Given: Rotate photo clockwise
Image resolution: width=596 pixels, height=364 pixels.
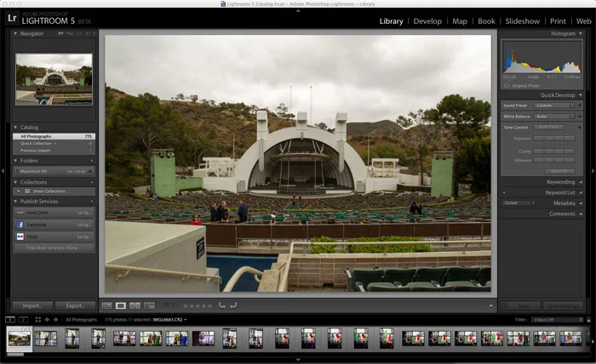Looking at the screenshot, I should point(233,305).
